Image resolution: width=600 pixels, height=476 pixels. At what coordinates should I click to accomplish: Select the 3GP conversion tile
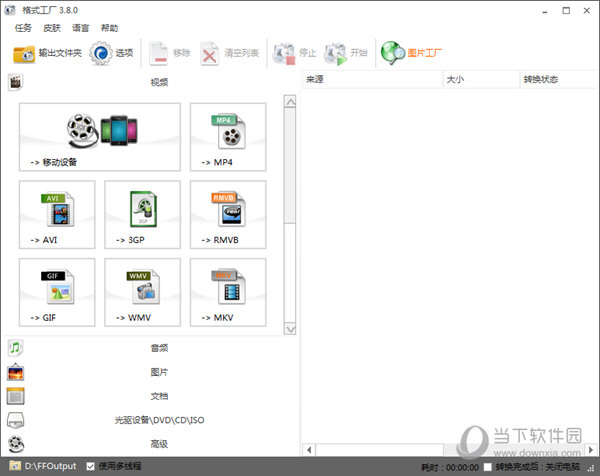pos(142,215)
